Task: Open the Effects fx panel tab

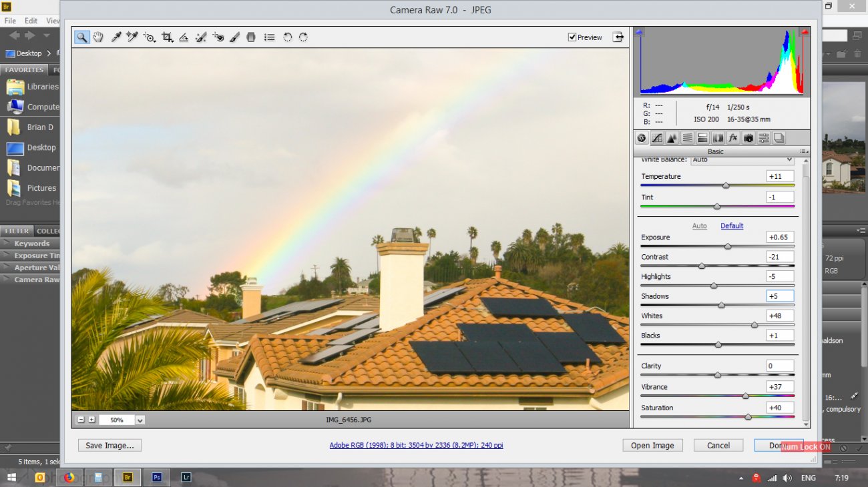Action: click(733, 138)
